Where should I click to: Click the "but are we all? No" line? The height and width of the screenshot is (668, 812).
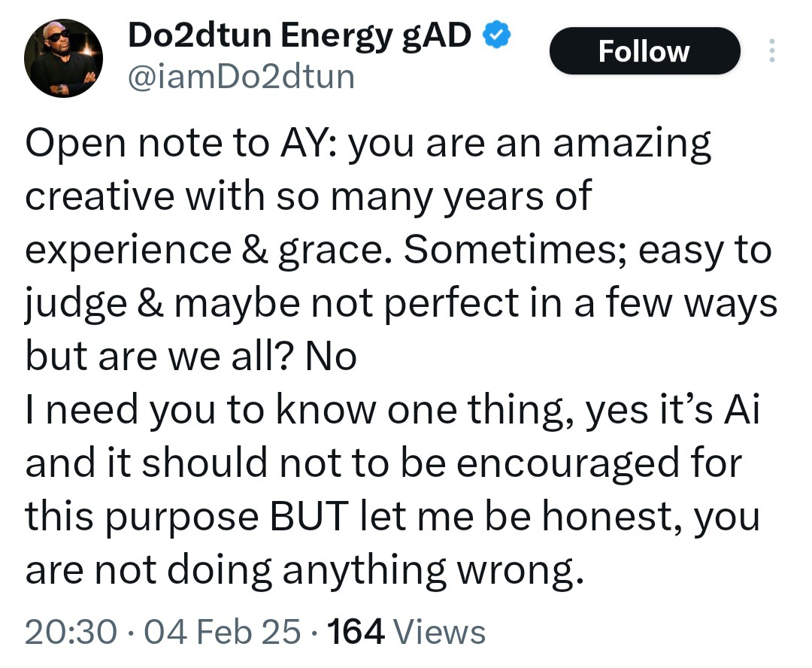click(191, 357)
